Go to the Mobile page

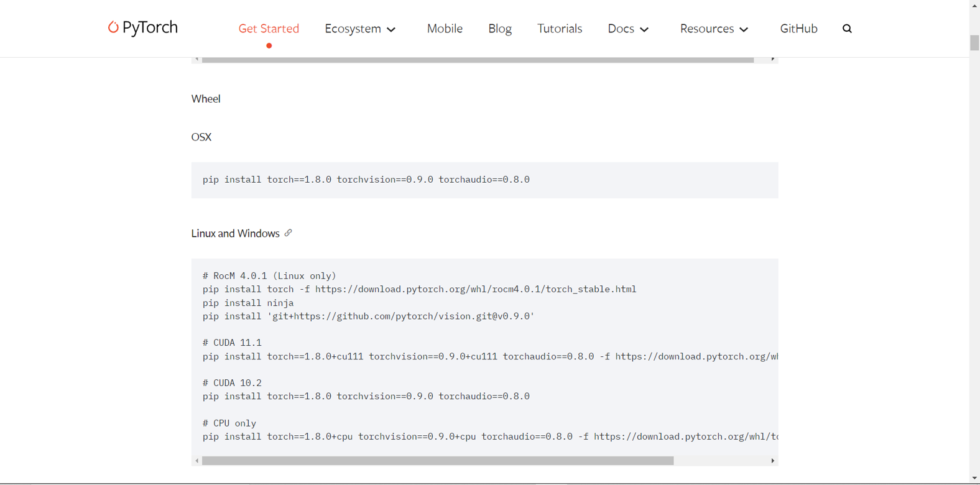445,29
